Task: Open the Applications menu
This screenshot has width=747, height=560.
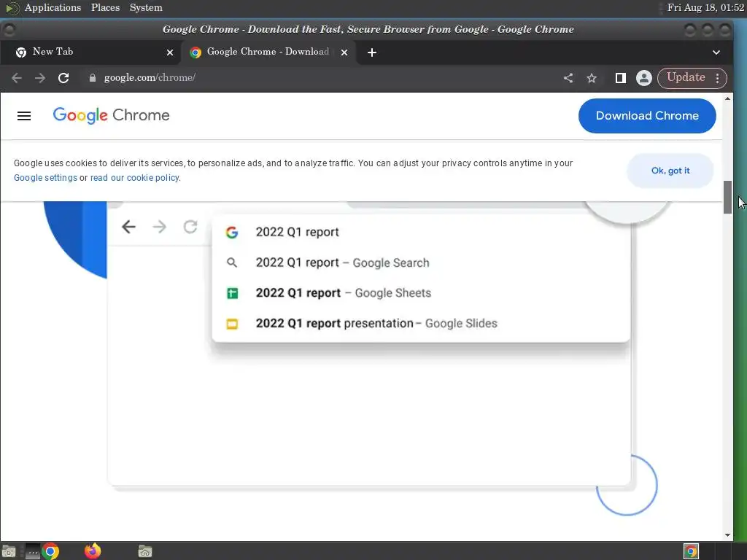Action: pyautogui.click(x=53, y=7)
